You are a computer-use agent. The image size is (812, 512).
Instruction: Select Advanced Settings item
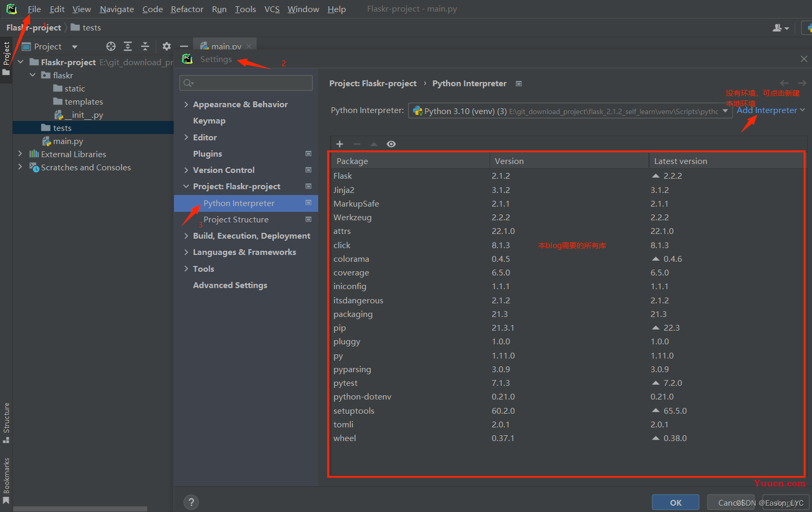(230, 285)
